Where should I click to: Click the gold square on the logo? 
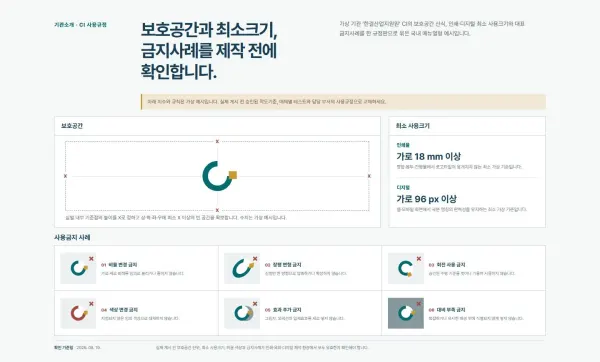[x=233, y=175]
